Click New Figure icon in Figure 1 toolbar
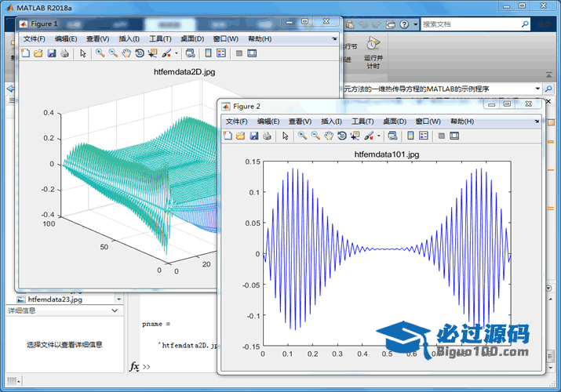Screen dimensions: 561x392 click(25, 53)
